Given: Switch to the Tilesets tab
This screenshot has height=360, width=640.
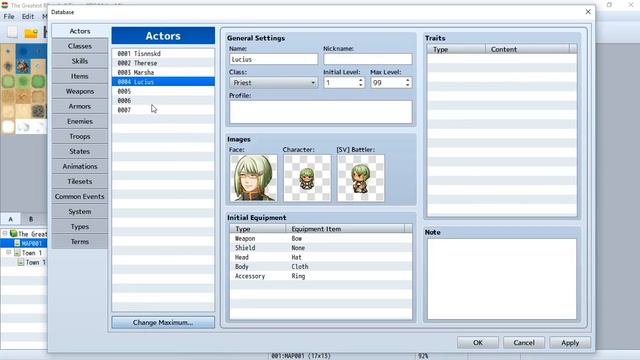Looking at the screenshot, I should click(80, 182).
